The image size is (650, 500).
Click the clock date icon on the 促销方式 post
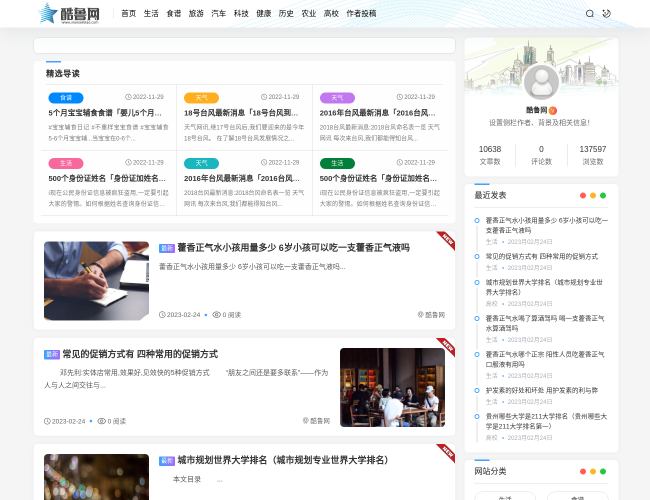(47, 421)
